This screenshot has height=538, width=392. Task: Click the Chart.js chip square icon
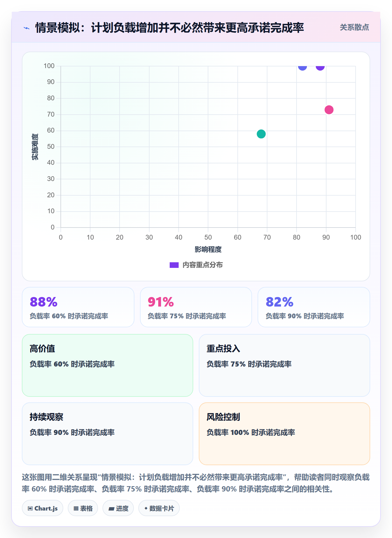coord(30,509)
